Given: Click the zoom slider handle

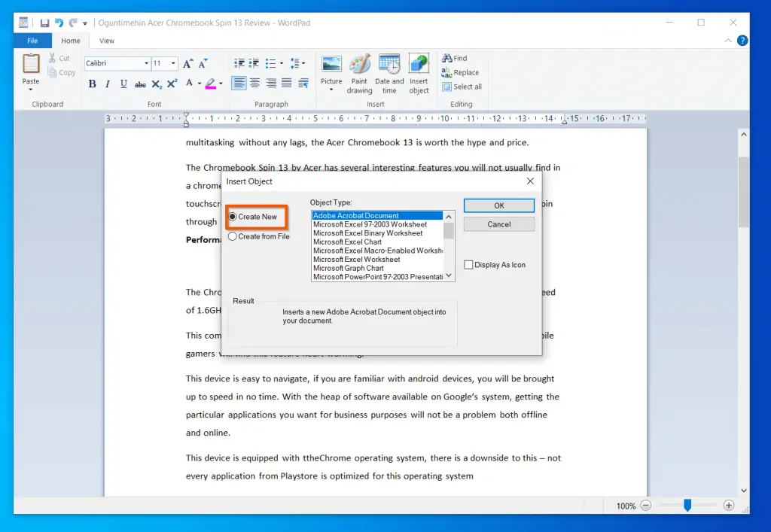Looking at the screenshot, I should [x=687, y=506].
